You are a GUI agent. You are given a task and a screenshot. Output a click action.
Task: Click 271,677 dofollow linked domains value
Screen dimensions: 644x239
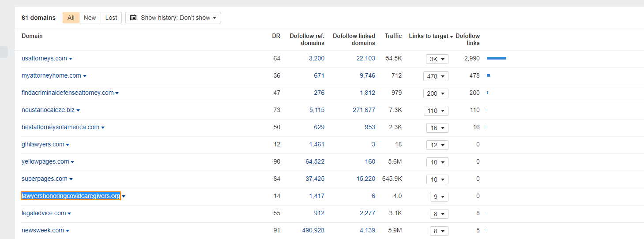[364, 110]
